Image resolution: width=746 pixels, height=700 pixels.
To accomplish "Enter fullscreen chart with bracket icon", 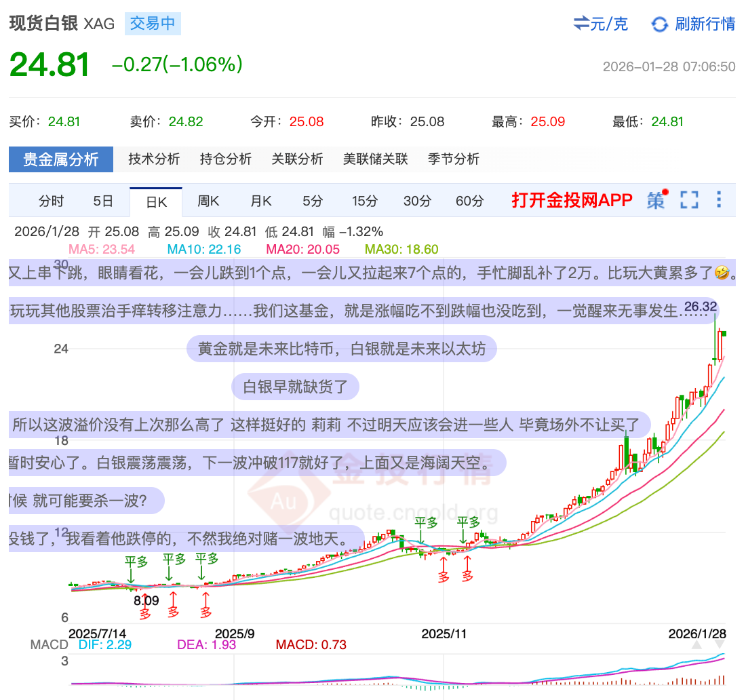I will tap(689, 200).
